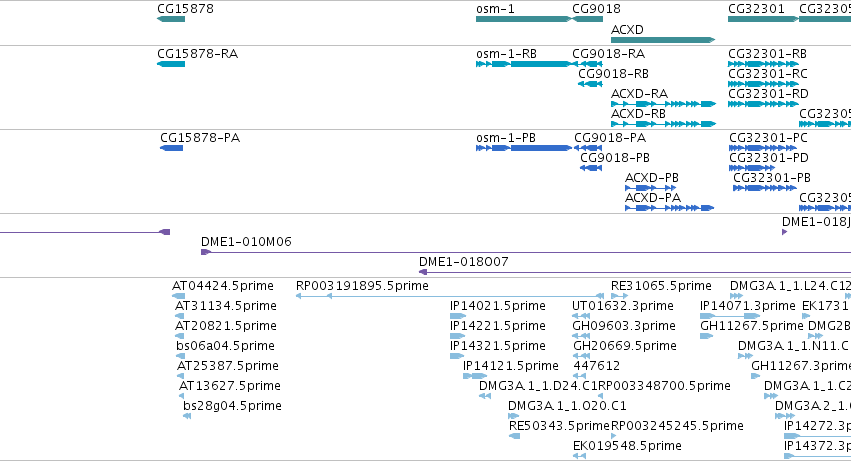
Task: Select the CG32301 gene label
Action: pyautogui.click(x=756, y=9)
